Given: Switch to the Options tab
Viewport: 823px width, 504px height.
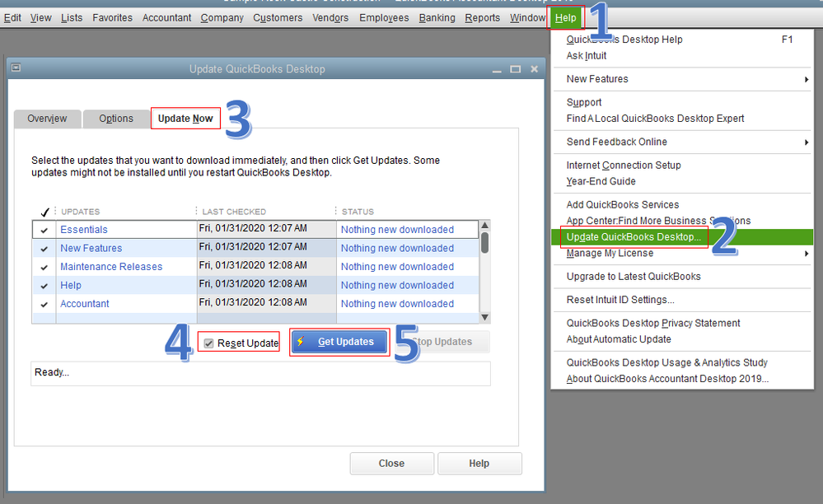Looking at the screenshot, I should [x=116, y=119].
